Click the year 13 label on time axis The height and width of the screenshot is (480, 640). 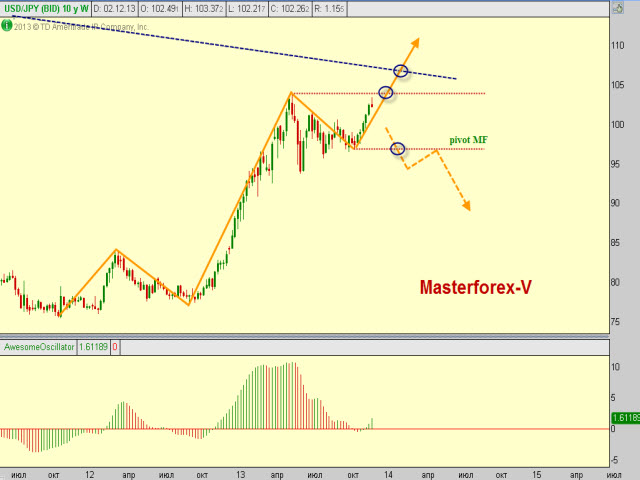[240, 475]
